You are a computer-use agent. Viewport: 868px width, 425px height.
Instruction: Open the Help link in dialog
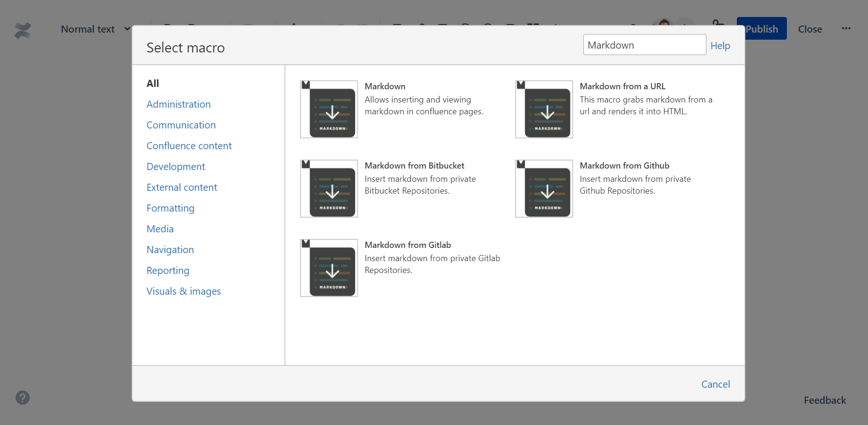720,46
